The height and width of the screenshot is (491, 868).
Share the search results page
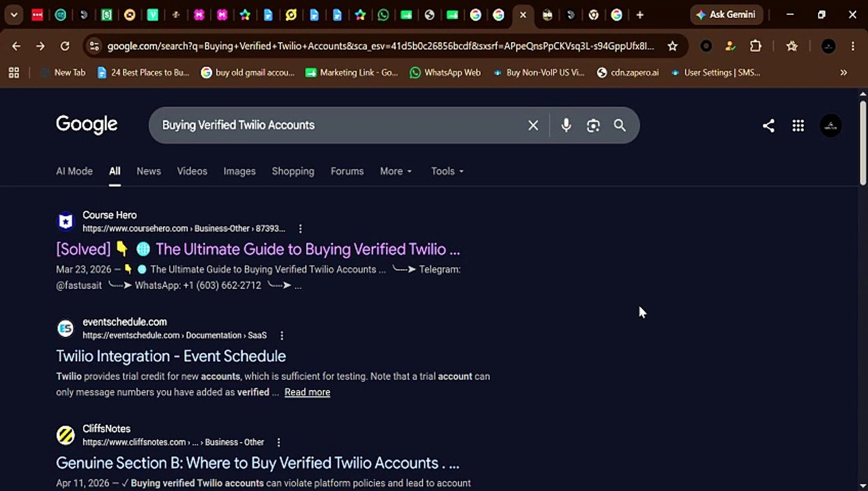coord(768,125)
